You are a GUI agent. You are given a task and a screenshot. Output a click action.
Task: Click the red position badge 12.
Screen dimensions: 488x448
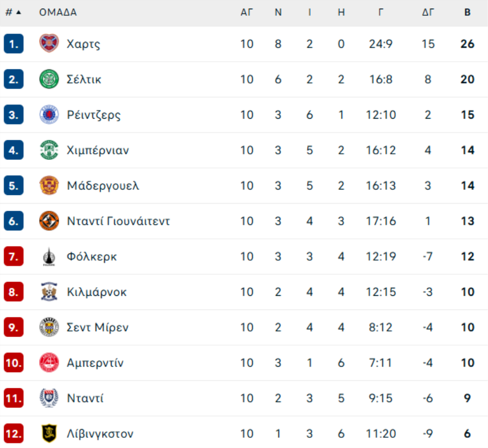pos(13,433)
